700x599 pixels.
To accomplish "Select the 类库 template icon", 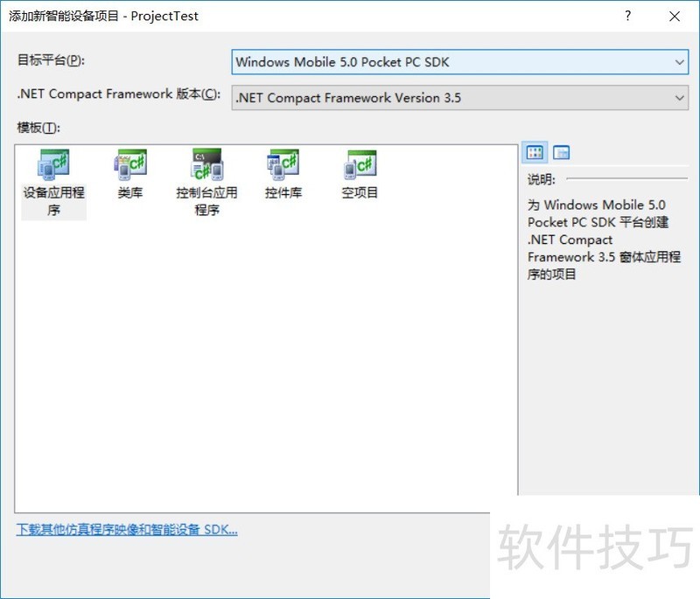I will [x=129, y=166].
